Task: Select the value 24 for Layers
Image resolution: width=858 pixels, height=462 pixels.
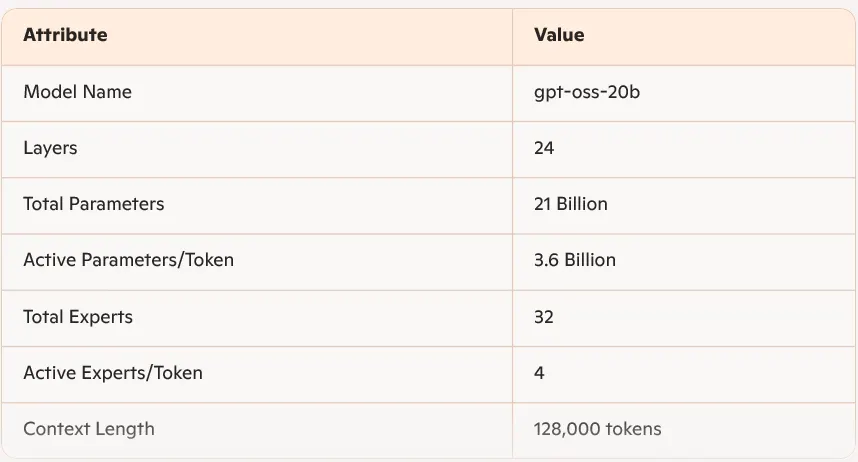Action: pyautogui.click(x=544, y=148)
